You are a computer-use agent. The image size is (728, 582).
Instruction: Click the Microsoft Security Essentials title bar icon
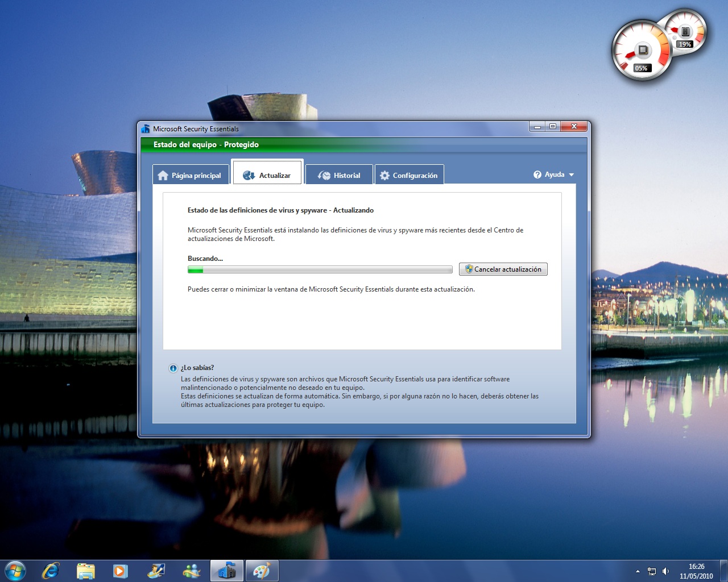click(146, 128)
